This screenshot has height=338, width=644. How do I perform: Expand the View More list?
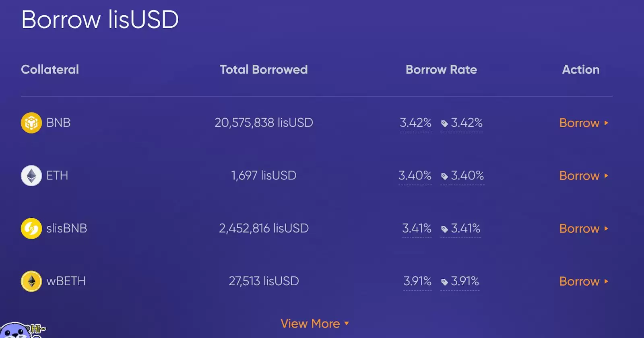click(314, 324)
